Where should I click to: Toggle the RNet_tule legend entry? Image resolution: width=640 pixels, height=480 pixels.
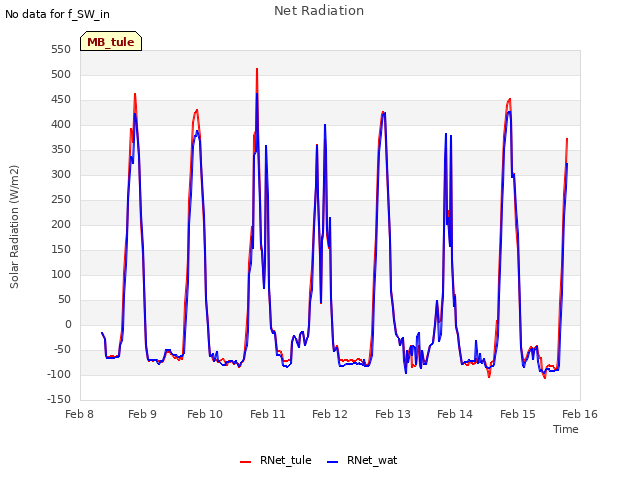click(276, 460)
